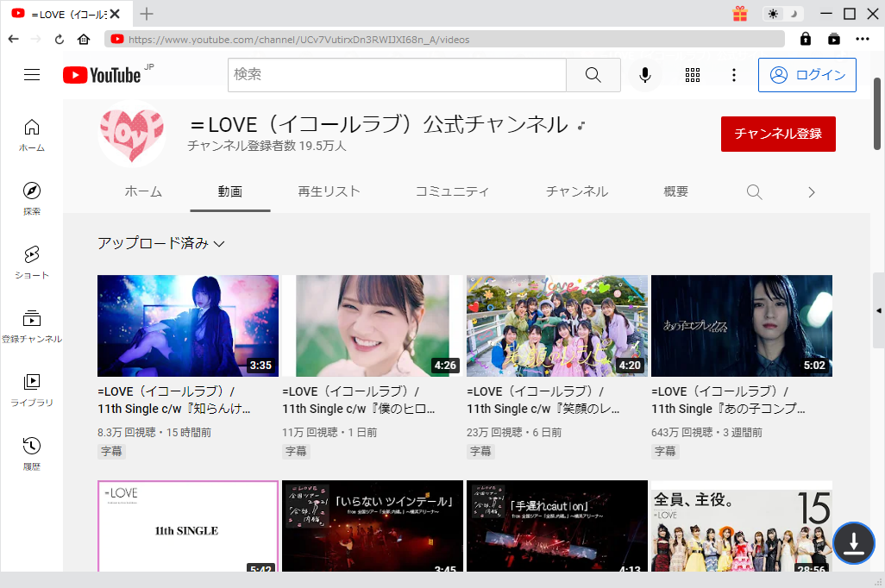The width and height of the screenshot is (885, 588).
Task: Toggle light/dark theme switch in title bar
Action: [783, 14]
